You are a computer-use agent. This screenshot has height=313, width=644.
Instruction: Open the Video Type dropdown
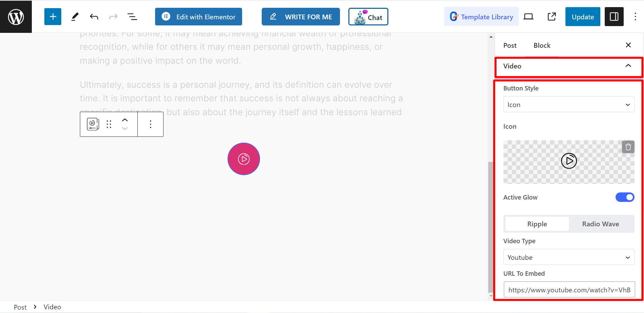(x=569, y=257)
